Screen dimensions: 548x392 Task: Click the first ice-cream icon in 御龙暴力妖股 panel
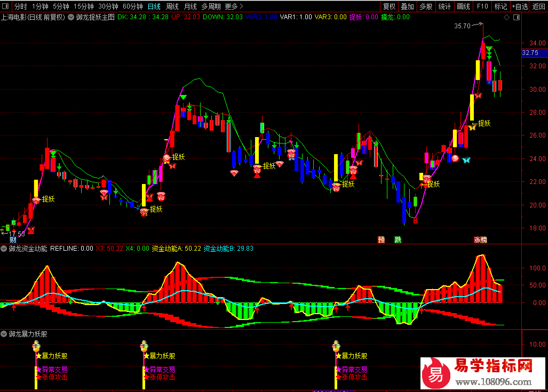(x=36, y=346)
